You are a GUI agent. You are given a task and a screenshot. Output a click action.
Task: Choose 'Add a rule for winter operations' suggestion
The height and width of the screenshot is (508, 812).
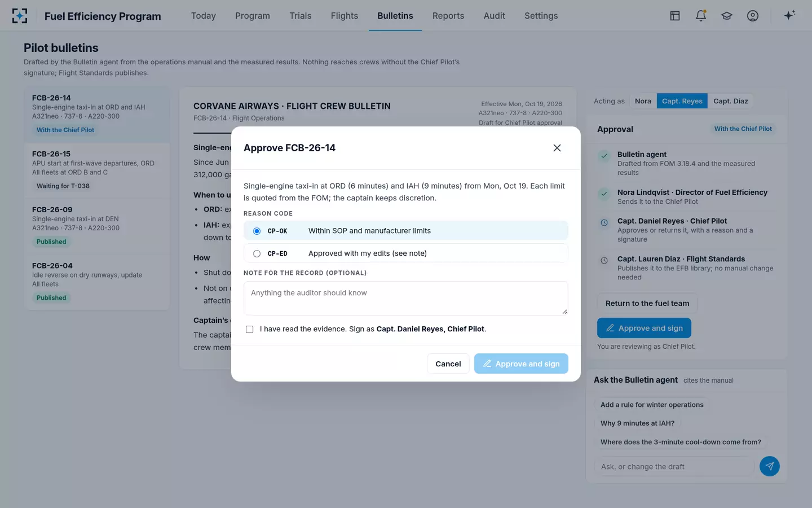point(652,405)
